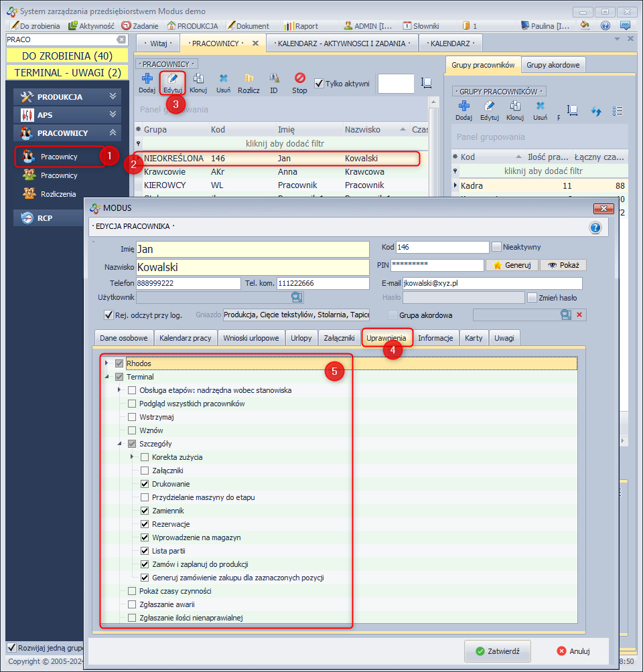The height and width of the screenshot is (672, 643).
Task: Switch to the Urlopy tab
Action: pos(301,338)
